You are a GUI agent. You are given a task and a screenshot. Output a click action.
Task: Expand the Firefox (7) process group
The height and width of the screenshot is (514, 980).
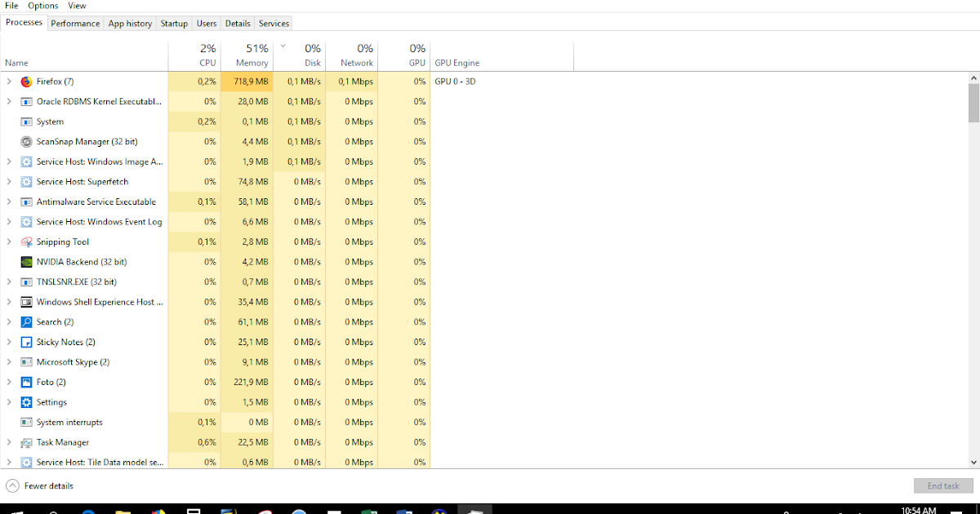click(9, 82)
